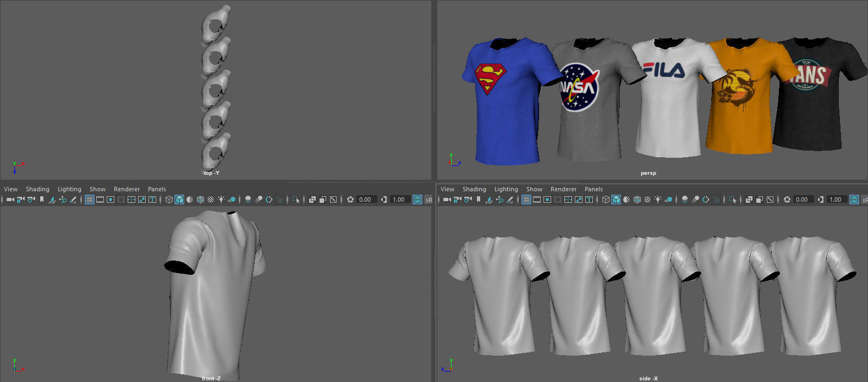
Task: Toggle Resolution Gate in side -X panel
Action: coord(547,200)
